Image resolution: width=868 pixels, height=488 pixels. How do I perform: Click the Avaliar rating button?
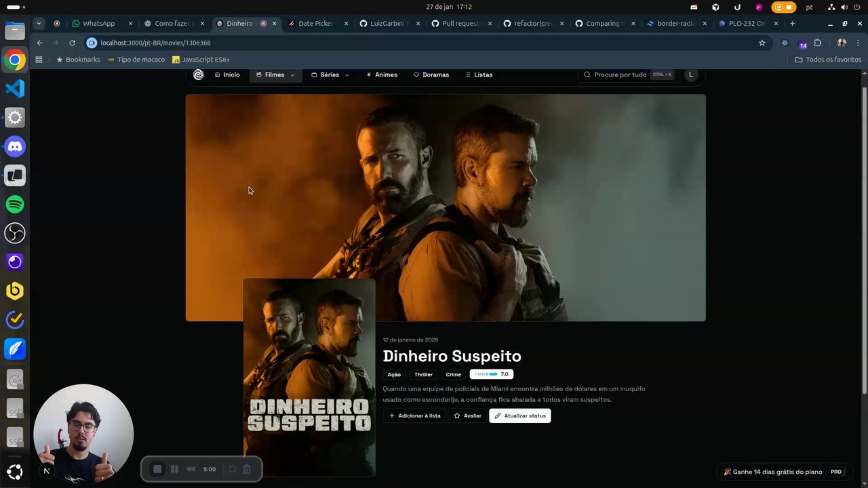(x=467, y=415)
